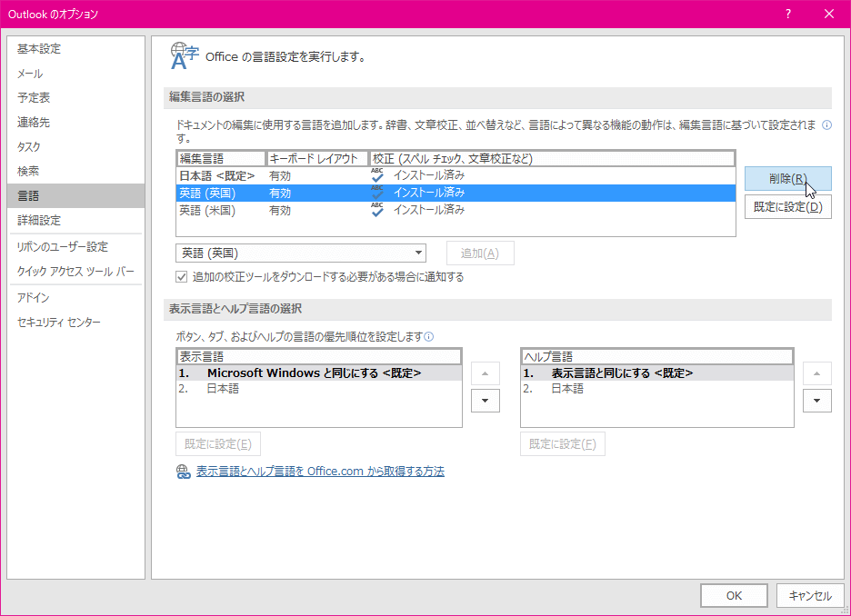
Task: Click the globe icon beside the Office.com link
Action: (184, 472)
